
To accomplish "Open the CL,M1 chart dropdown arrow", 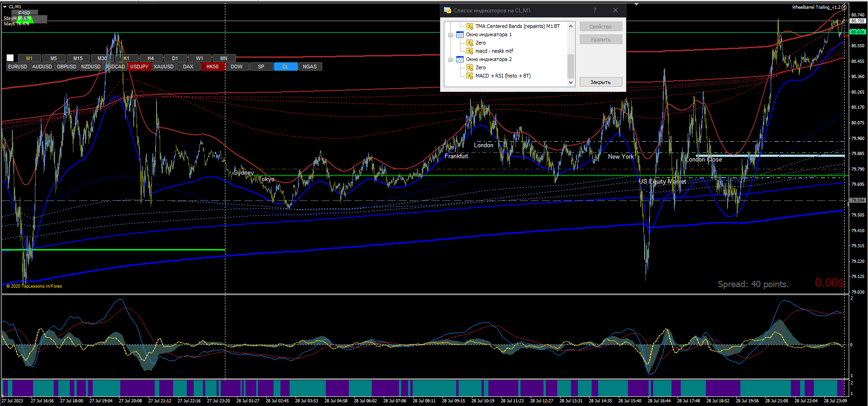I will [5, 6].
